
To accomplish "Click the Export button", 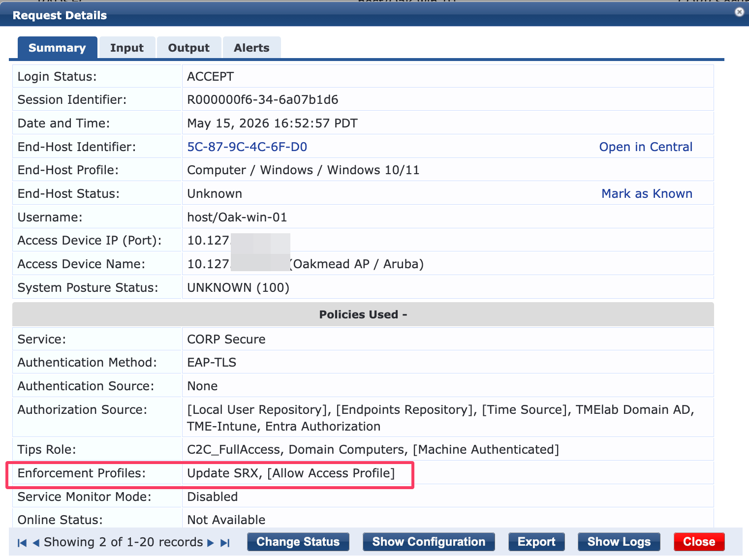I will click(536, 542).
